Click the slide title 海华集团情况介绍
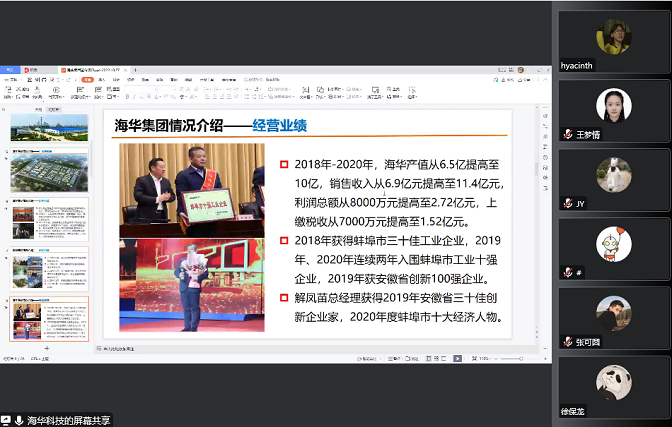The image size is (672, 427). coord(169,125)
